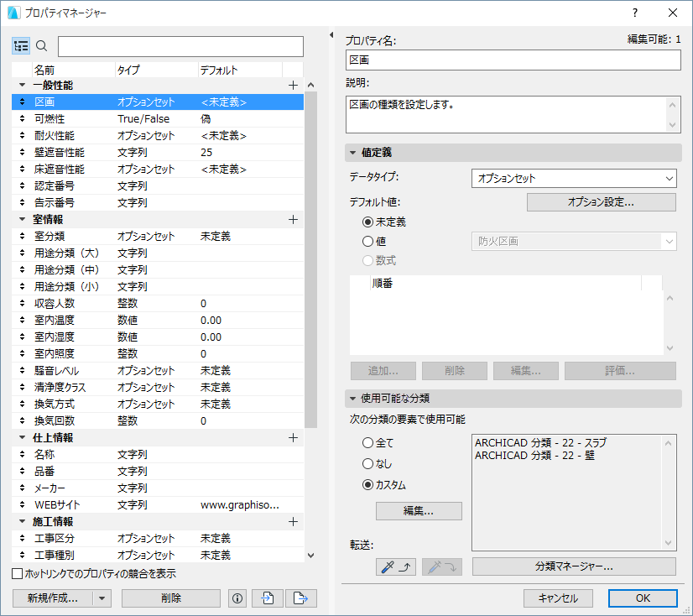Open 分類マネージャー... button
Image resolution: width=693 pixels, height=616 pixels.
pos(574,566)
